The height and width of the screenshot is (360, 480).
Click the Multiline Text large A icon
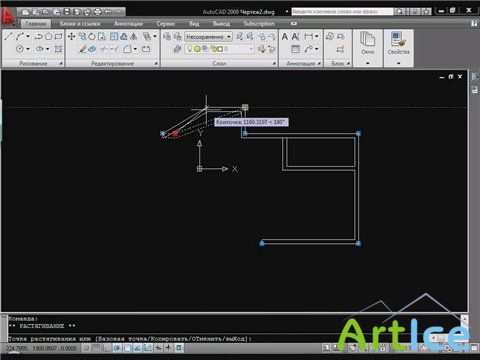(285, 36)
